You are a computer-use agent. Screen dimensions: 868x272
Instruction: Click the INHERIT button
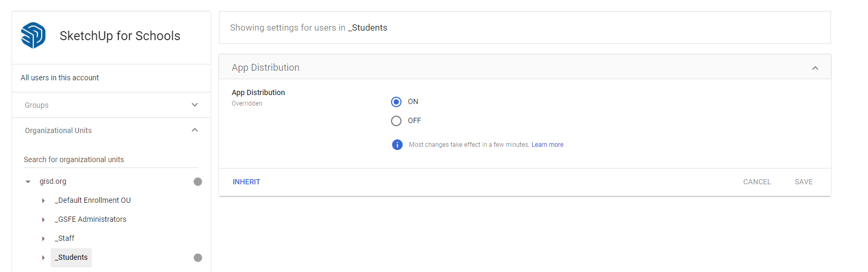point(246,182)
